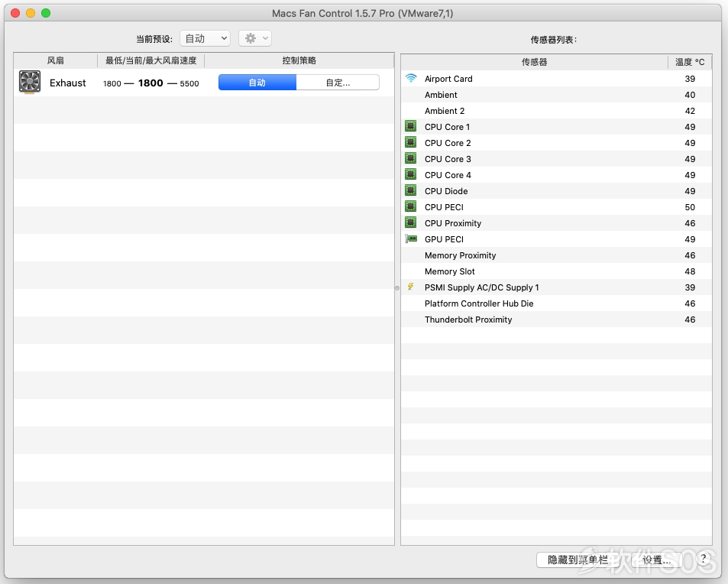Image resolution: width=728 pixels, height=584 pixels.
Task: Click the 隐藏到菜单栏 button
Action: pyautogui.click(x=578, y=560)
